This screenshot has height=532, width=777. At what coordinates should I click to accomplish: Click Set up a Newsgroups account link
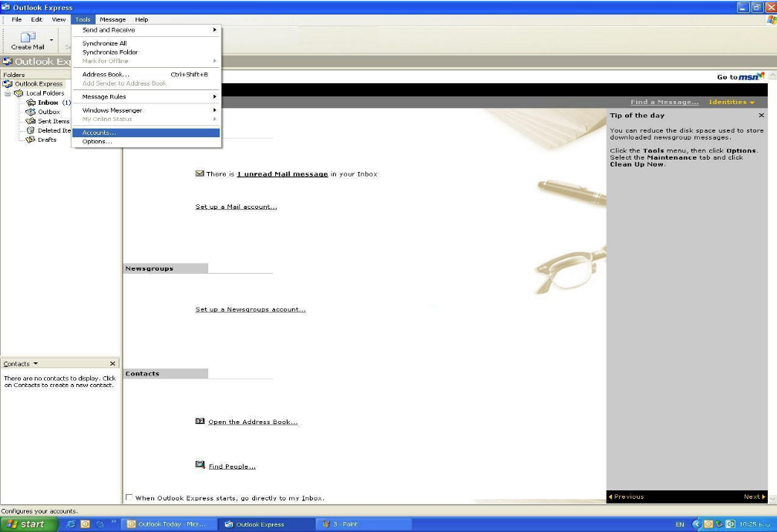click(x=251, y=309)
